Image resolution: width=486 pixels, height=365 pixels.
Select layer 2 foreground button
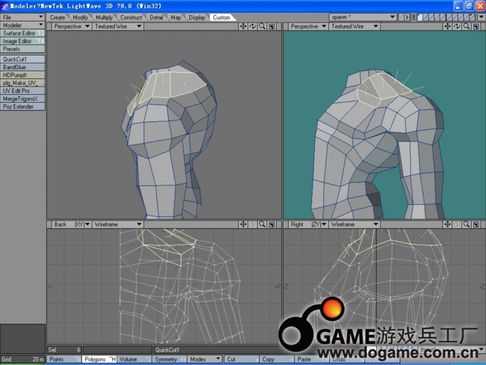[x=426, y=17]
